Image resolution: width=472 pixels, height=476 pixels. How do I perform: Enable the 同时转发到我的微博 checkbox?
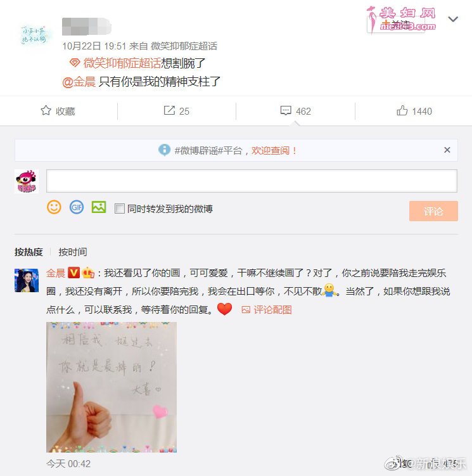[x=120, y=209]
